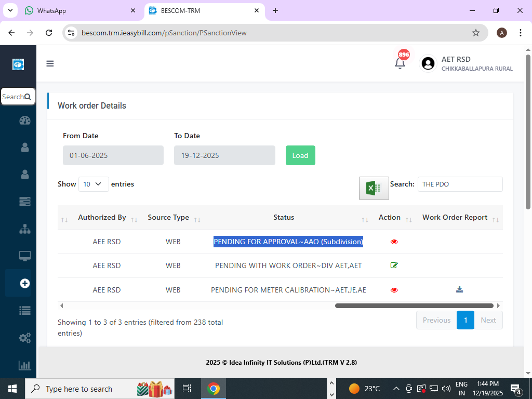Go back in browser history
This screenshot has height=399, width=532.
11,33
